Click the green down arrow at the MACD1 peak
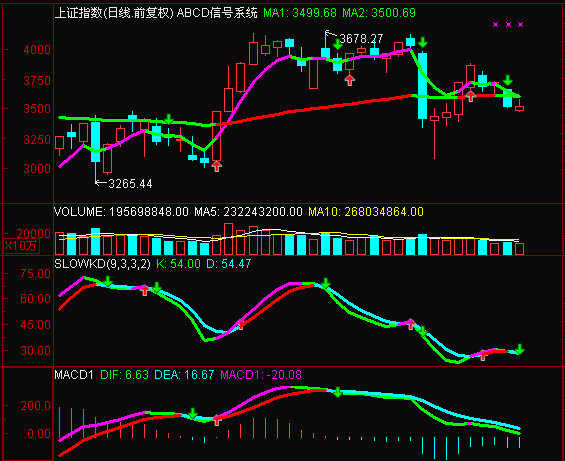The height and width of the screenshot is (461, 565). coord(337,393)
